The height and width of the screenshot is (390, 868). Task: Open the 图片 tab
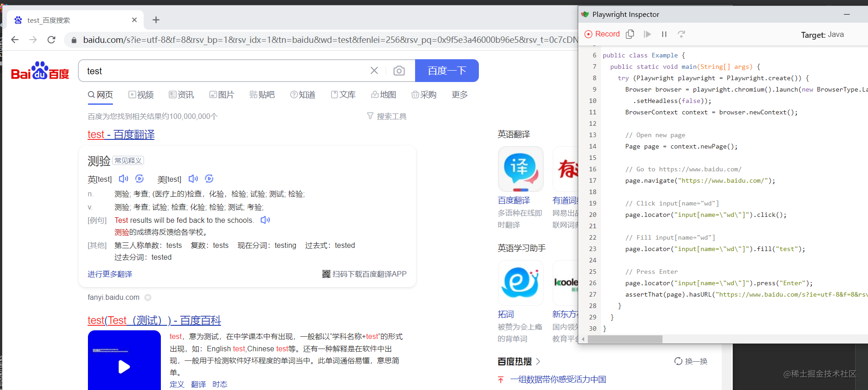pyautogui.click(x=222, y=95)
